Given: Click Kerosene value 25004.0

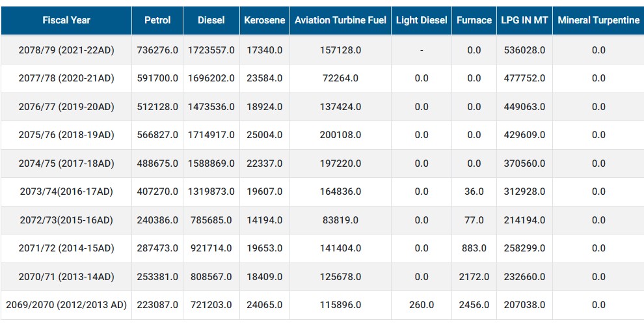Looking at the screenshot, I should (x=265, y=135).
